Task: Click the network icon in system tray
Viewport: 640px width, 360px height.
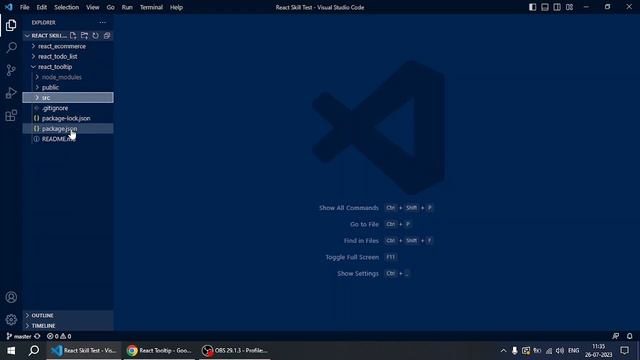Action: tap(549, 351)
